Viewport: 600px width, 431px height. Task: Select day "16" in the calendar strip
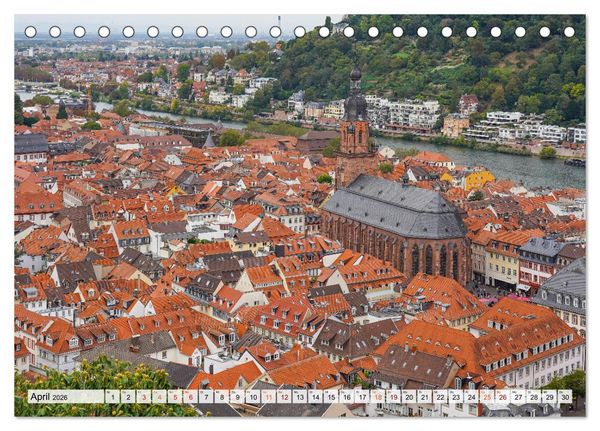tap(347, 397)
